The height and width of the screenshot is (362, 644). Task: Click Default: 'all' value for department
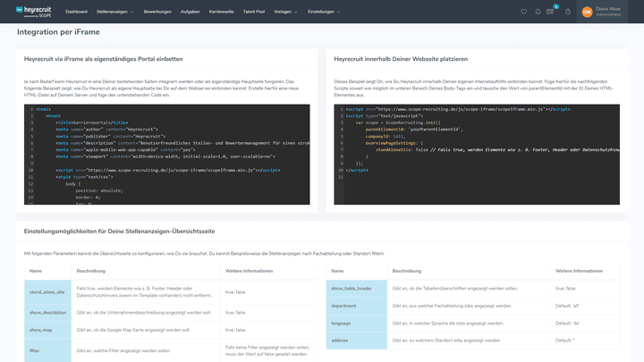click(567, 306)
